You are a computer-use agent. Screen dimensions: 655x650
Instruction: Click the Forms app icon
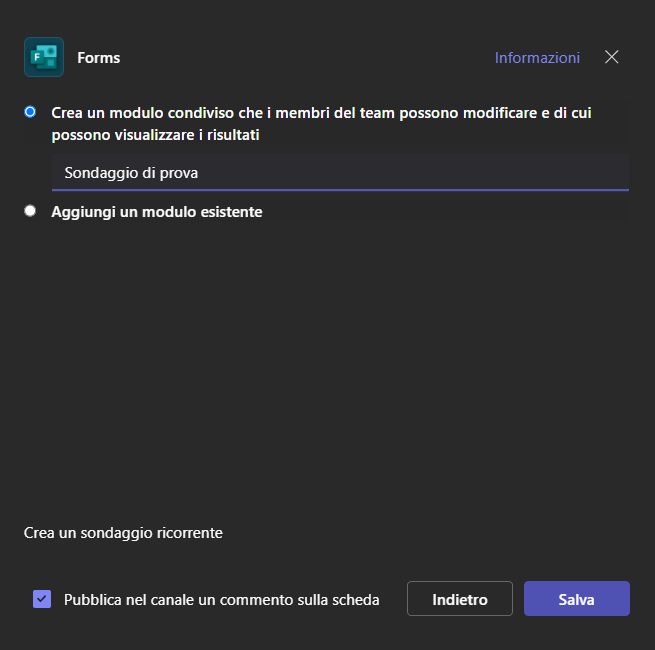[44, 57]
